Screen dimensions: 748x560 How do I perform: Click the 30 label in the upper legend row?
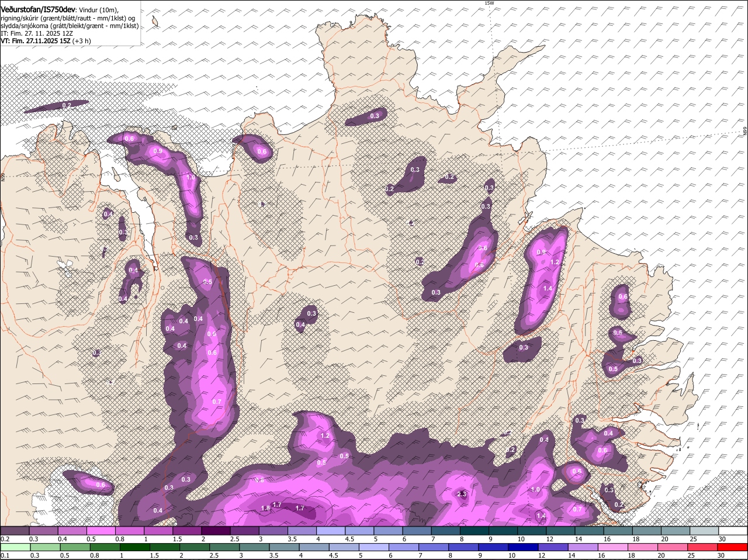(722, 539)
